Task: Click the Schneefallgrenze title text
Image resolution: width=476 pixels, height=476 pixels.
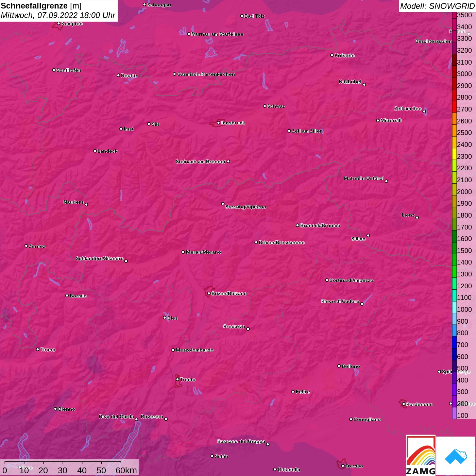Action: point(34,6)
